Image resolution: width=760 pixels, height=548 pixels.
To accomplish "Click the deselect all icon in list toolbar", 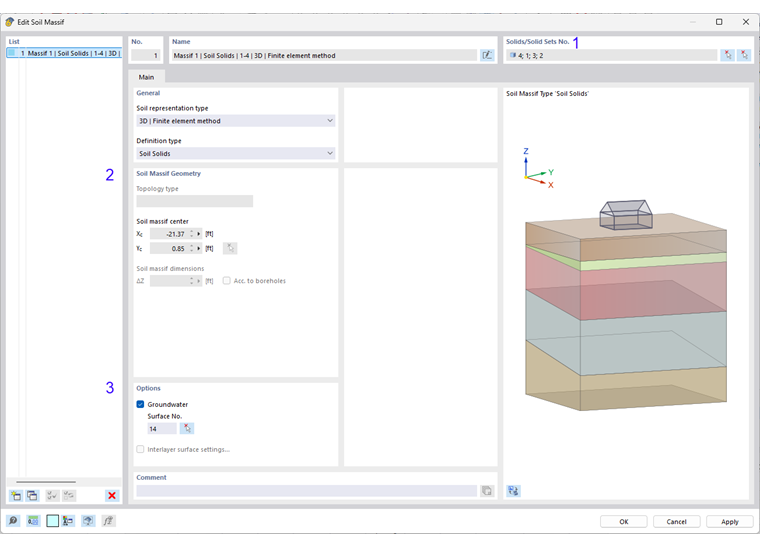I will [x=69, y=495].
